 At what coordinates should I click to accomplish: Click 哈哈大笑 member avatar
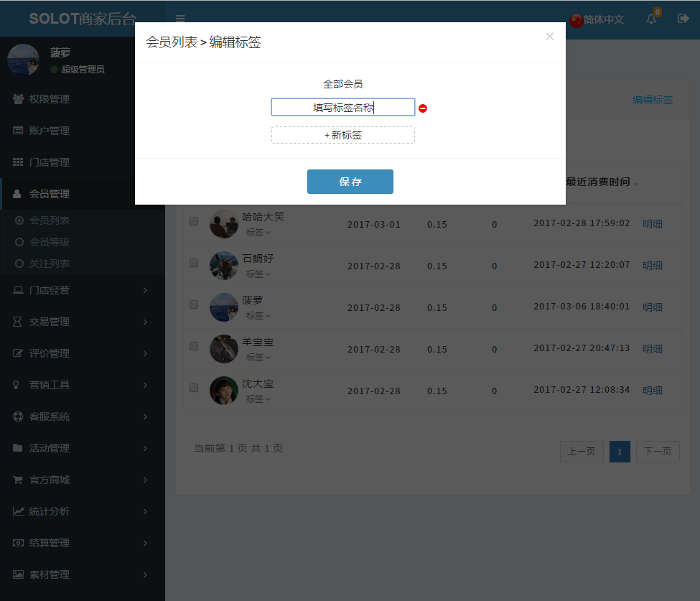click(224, 224)
